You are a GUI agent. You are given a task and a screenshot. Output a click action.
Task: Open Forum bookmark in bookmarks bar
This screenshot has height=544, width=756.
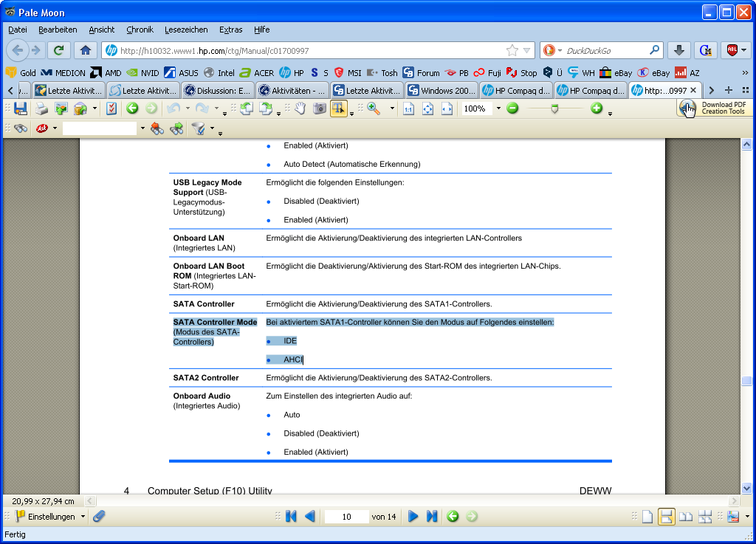422,73
